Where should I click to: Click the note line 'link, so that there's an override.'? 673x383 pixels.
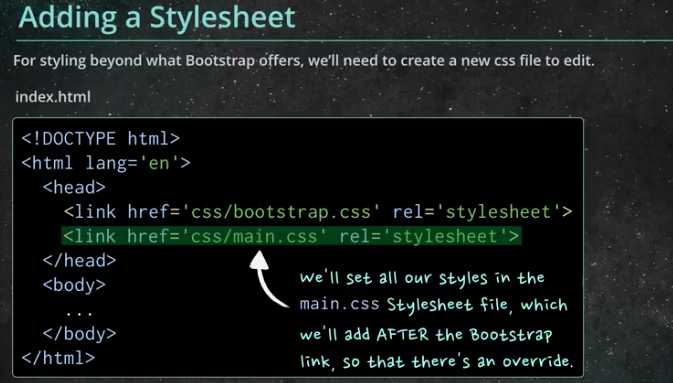point(437,362)
